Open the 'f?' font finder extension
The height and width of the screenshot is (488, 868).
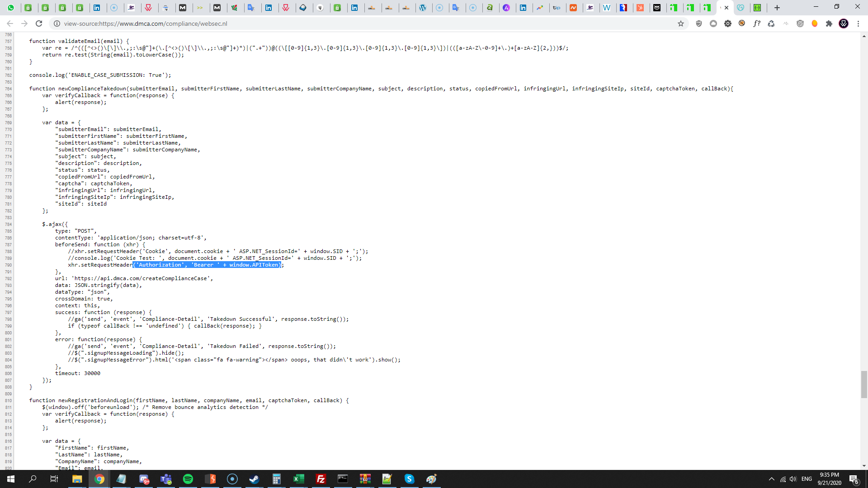pos(757,23)
